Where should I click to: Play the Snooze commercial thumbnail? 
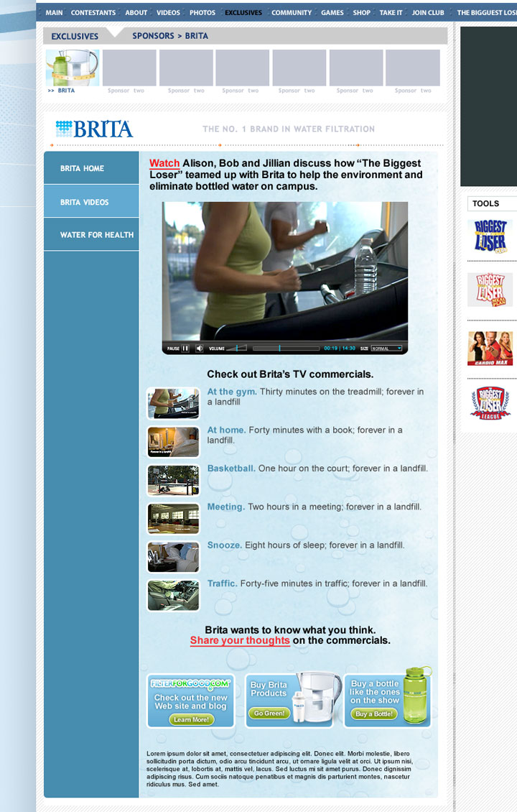pos(173,557)
